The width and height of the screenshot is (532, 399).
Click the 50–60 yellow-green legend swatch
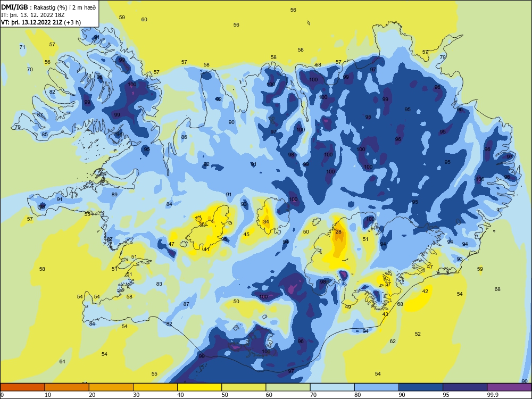tap(244, 387)
